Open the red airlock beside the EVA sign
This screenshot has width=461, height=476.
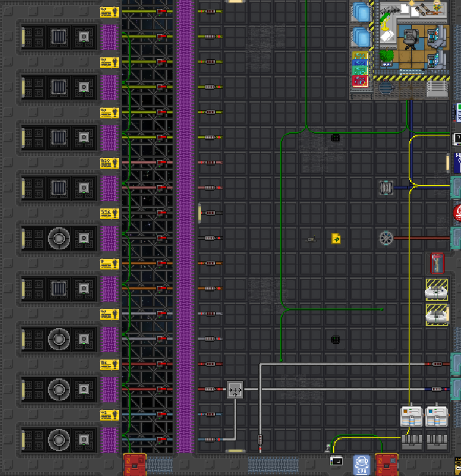tap(386, 465)
